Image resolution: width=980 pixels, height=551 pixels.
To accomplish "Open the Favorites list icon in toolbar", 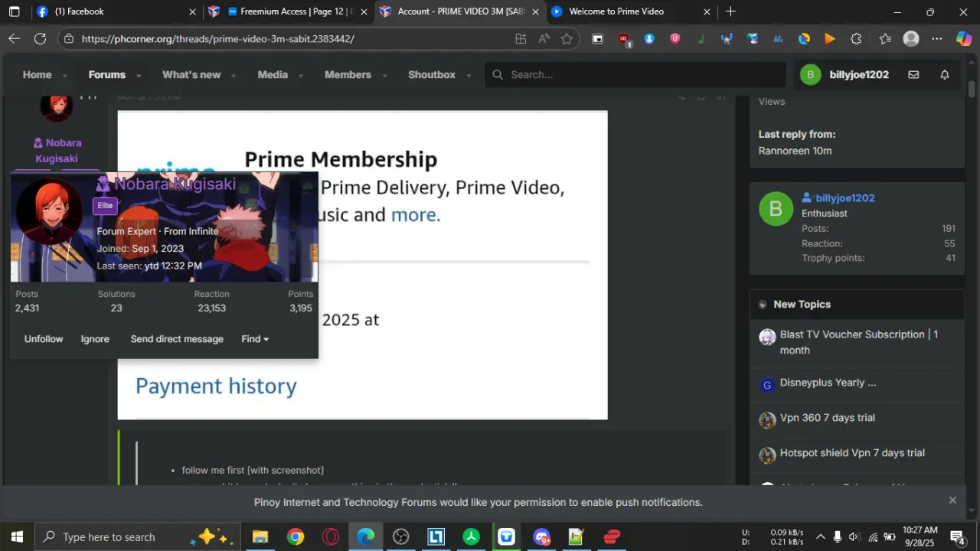I will 885,39.
